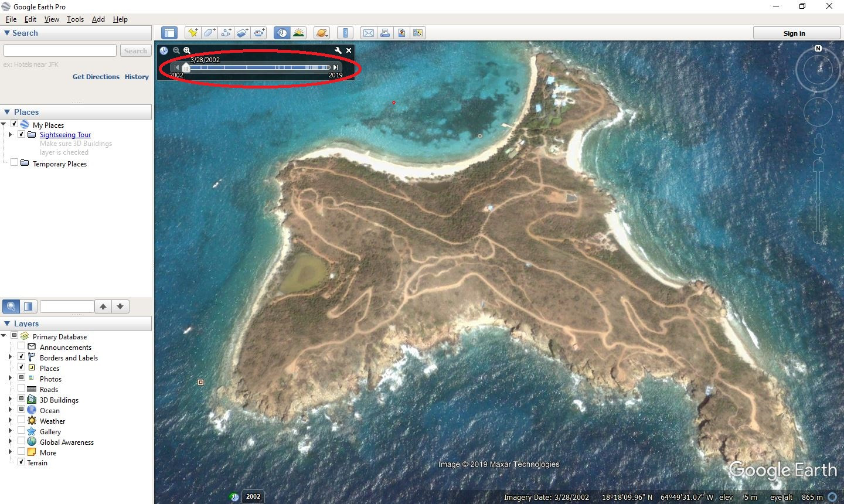
Task: Select the Add Path tool
Action: 226,33
